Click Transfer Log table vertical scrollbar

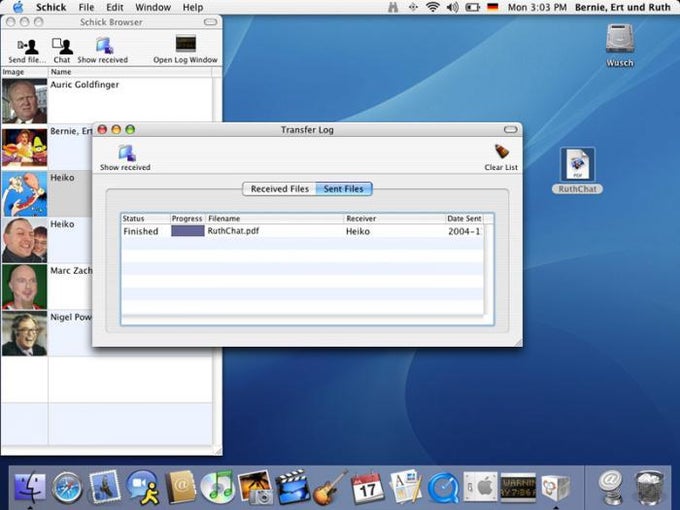[489, 269]
